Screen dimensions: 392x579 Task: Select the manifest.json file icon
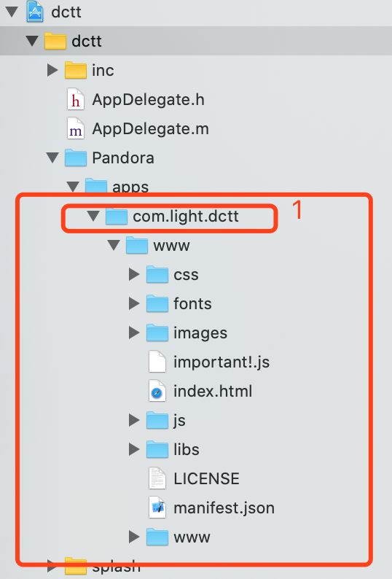click(157, 508)
